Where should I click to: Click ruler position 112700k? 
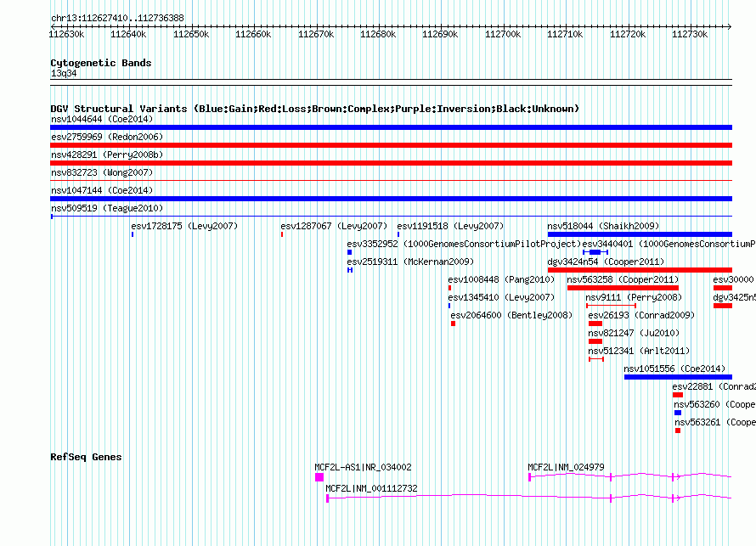click(x=503, y=34)
